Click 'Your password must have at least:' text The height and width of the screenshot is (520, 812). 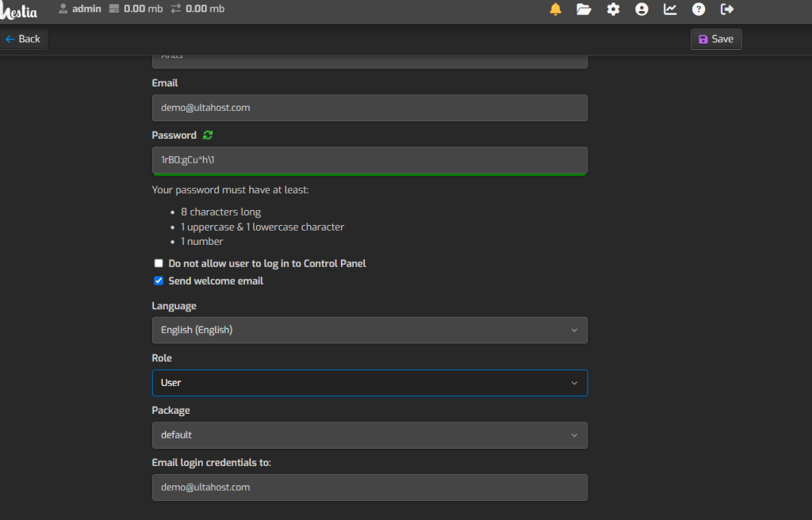[231, 190]
